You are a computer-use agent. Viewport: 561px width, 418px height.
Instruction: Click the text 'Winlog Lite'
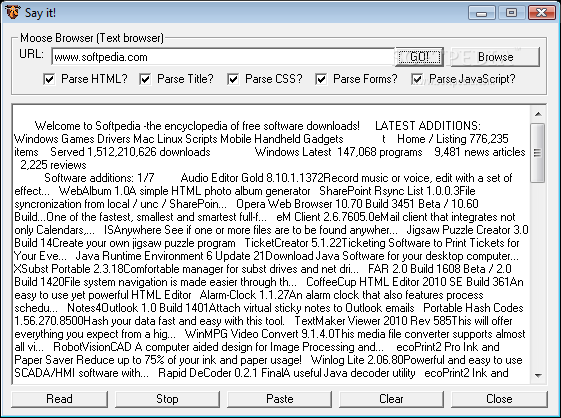click(337, 360)
